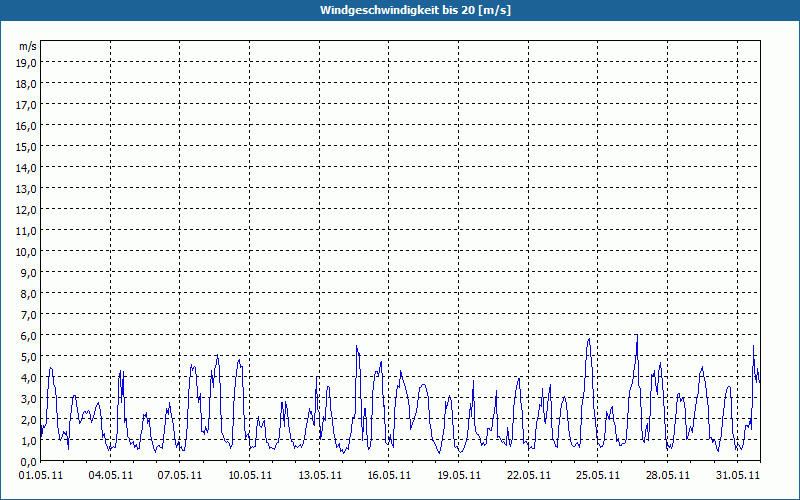Click the chart title 'Windgeschwindigkeit bis 20 [m/s]'

(415, 10)
